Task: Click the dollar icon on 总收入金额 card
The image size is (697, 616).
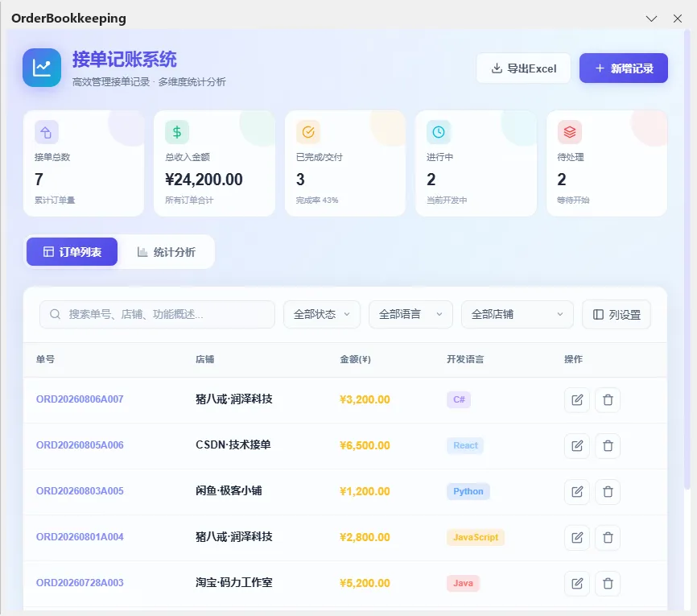Action: tap(177, 132)
